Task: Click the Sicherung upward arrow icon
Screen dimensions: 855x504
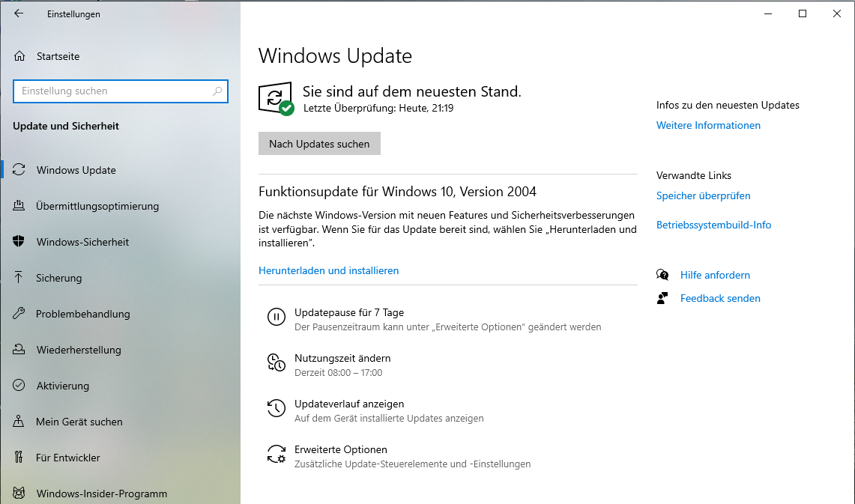Action: pos(19,277)
